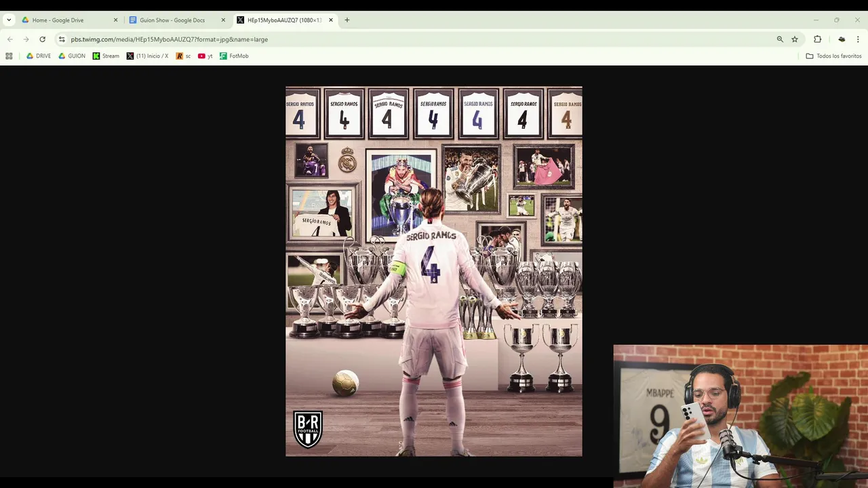Image resolution: width=868 pixels, height=488 pixels.
Task: Go forward to the next page
Action: pos(26,39)
